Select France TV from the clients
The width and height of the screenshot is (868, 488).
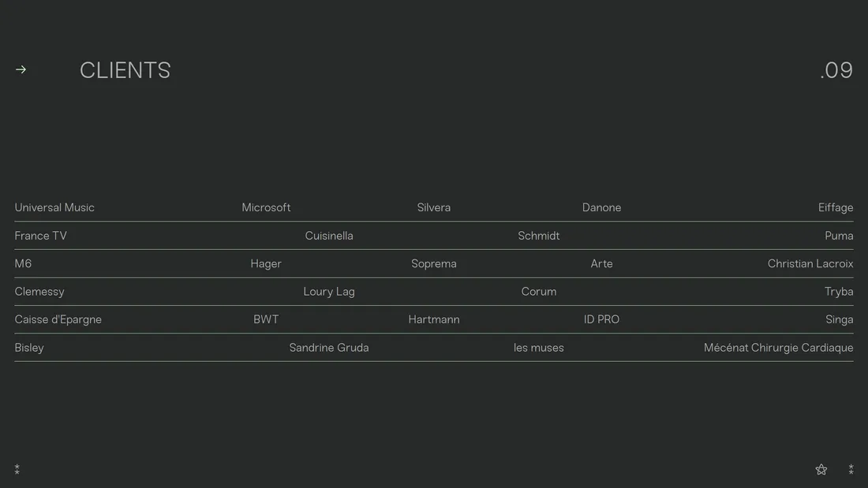click(x=40, y=236)
